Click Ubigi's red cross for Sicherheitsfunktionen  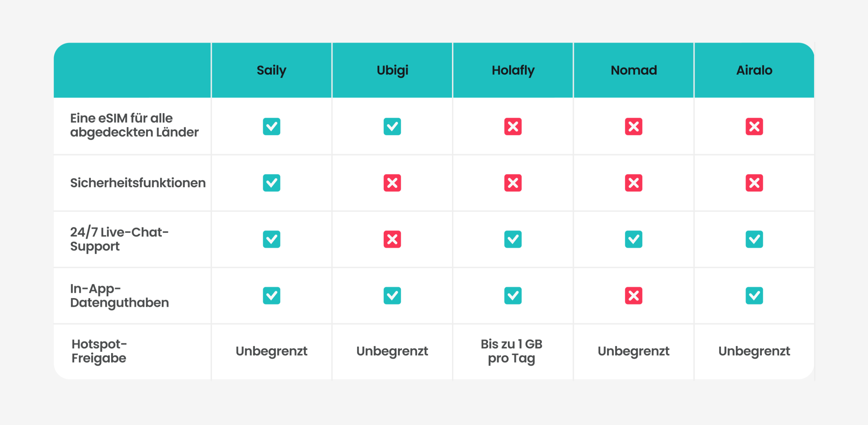pos(392,183)
